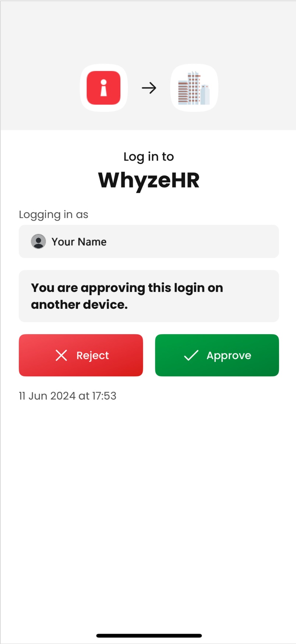Screen dimensions: 296x644
Task: Select the Your Name account field
Action: point(149,241)
